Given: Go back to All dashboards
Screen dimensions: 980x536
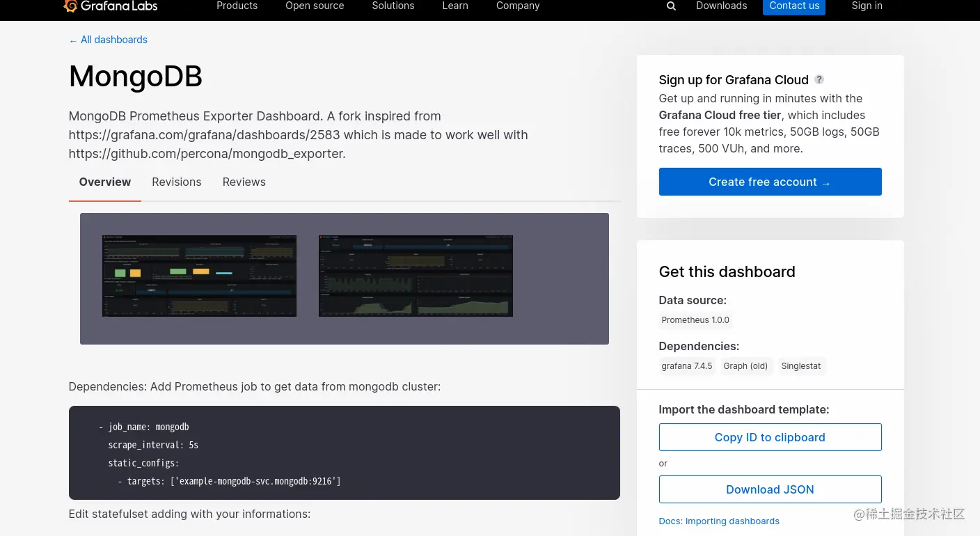Looking at the screenshot, I should [x=108, y=40].
